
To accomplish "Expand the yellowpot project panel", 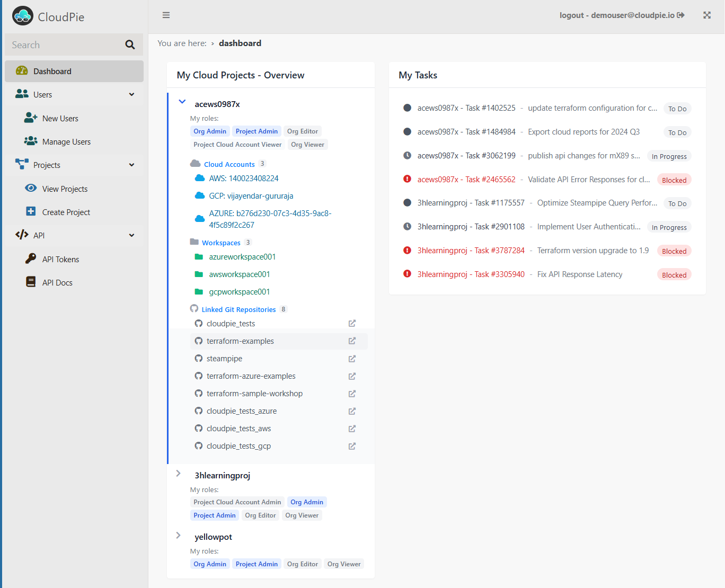I will [179, 536].
